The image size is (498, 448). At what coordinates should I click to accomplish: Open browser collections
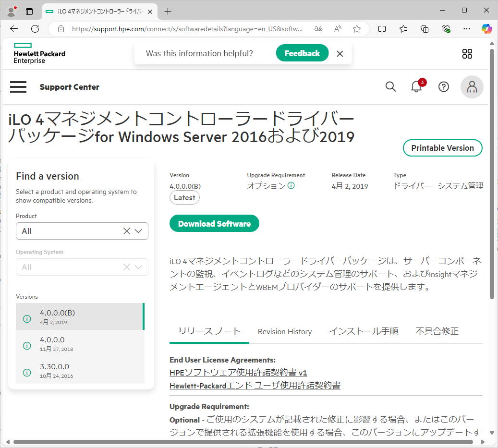point(425,29)
